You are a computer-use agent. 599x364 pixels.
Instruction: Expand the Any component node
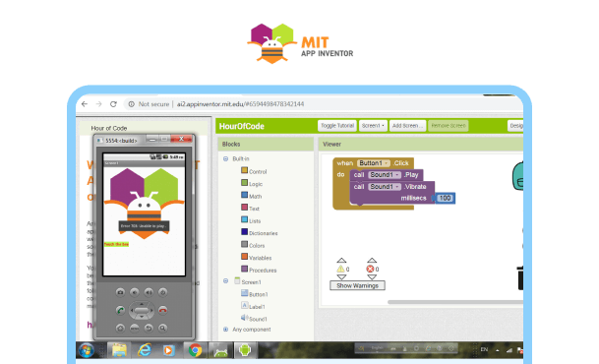pos(225,330)
